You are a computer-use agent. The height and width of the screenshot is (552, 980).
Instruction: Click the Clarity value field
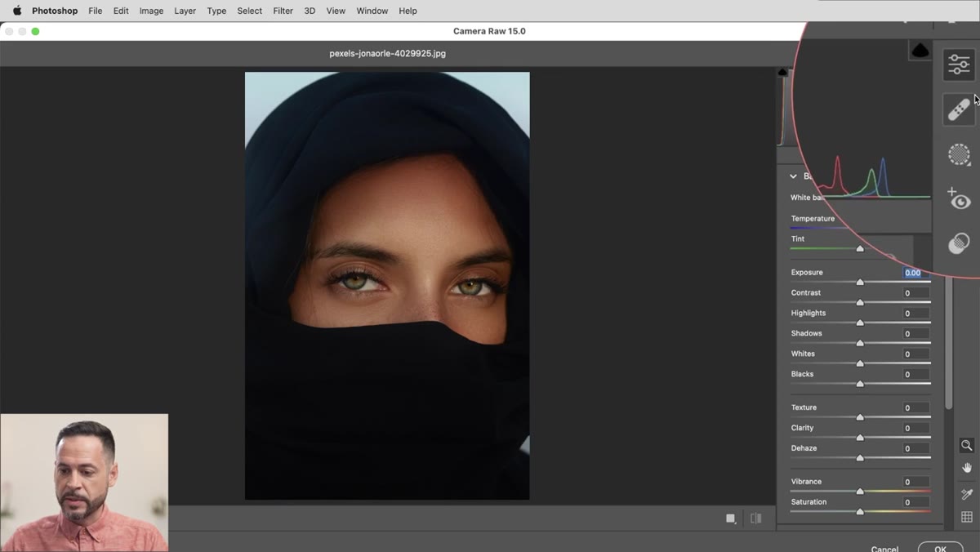[915, 429]
